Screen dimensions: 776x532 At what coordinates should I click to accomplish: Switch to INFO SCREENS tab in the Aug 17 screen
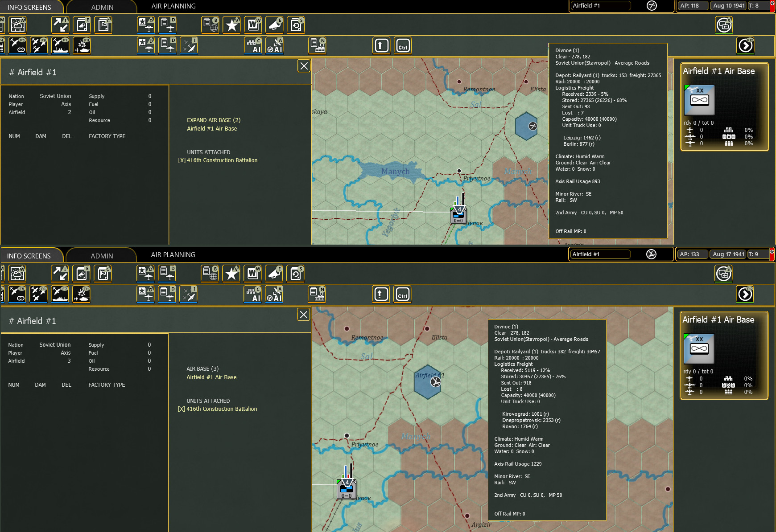(x=29, y=256)
